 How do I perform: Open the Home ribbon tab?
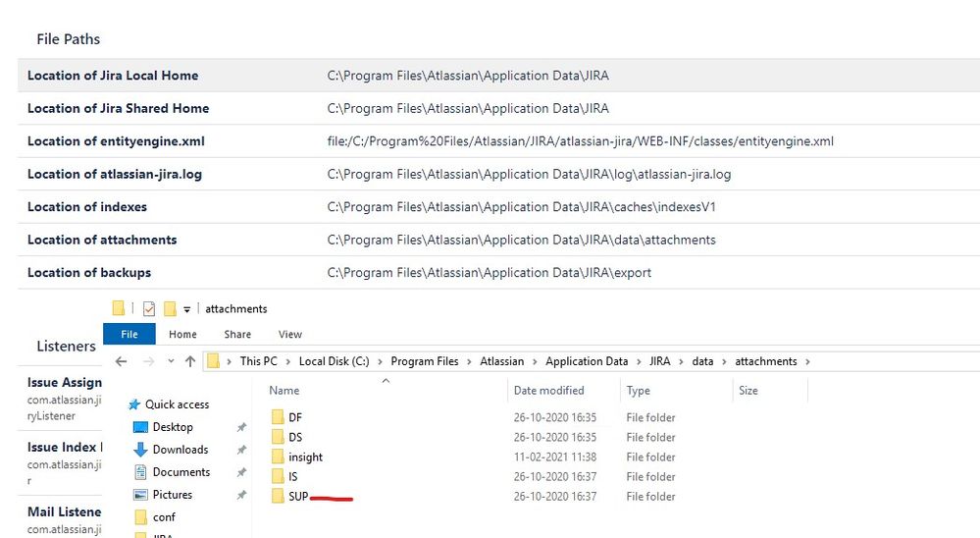(182, 334)
